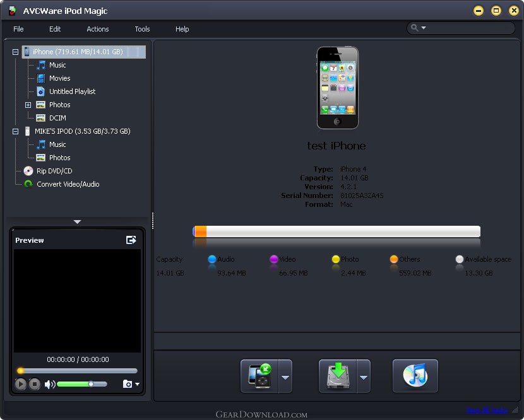Take a snapshot with the camera icon
The width and height of the screenshot is (524, 420).
(128, 384)
